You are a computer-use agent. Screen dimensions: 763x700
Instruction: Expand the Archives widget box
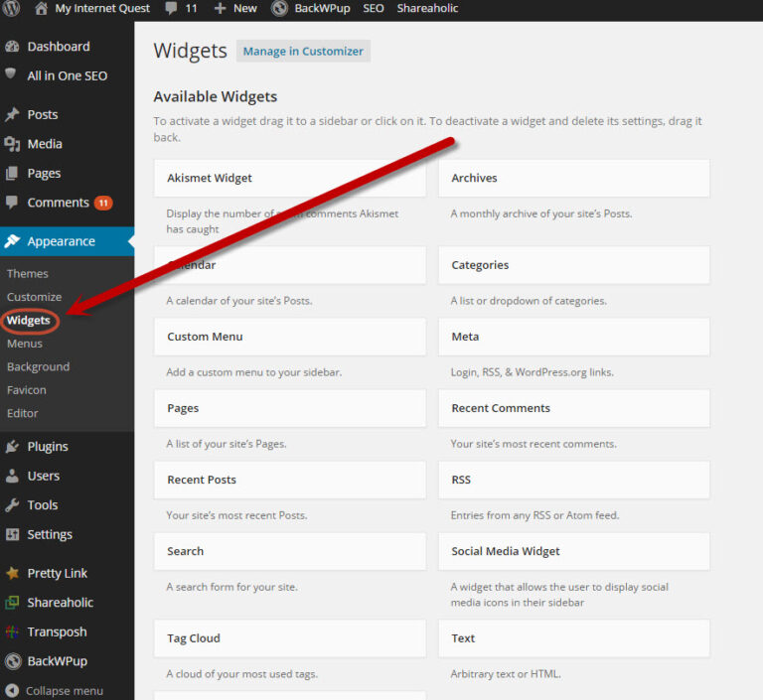pos(574,178)
